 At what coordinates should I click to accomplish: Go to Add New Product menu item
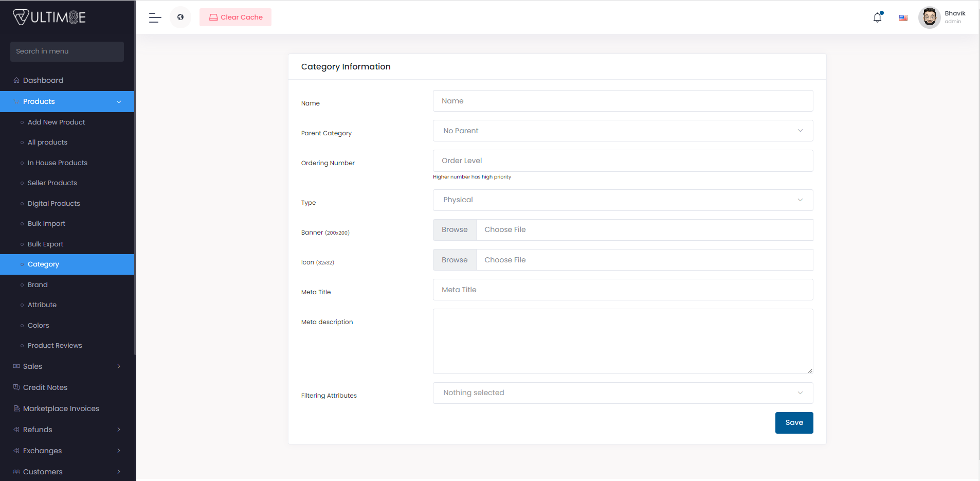[56, 122]
